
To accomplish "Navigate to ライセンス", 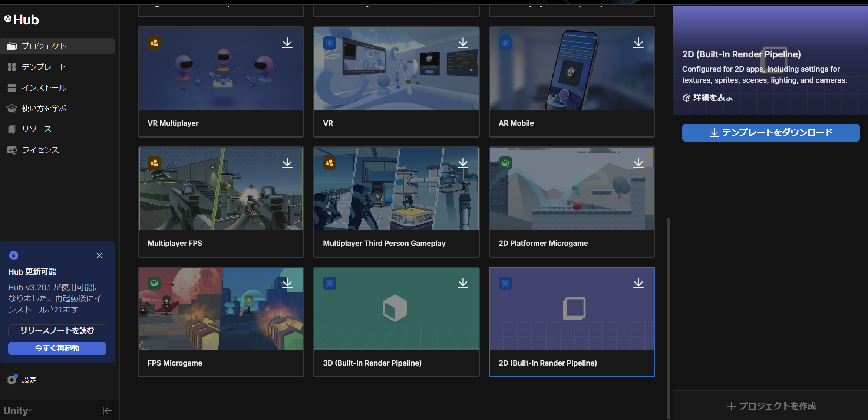I will [x=57, y=150].
